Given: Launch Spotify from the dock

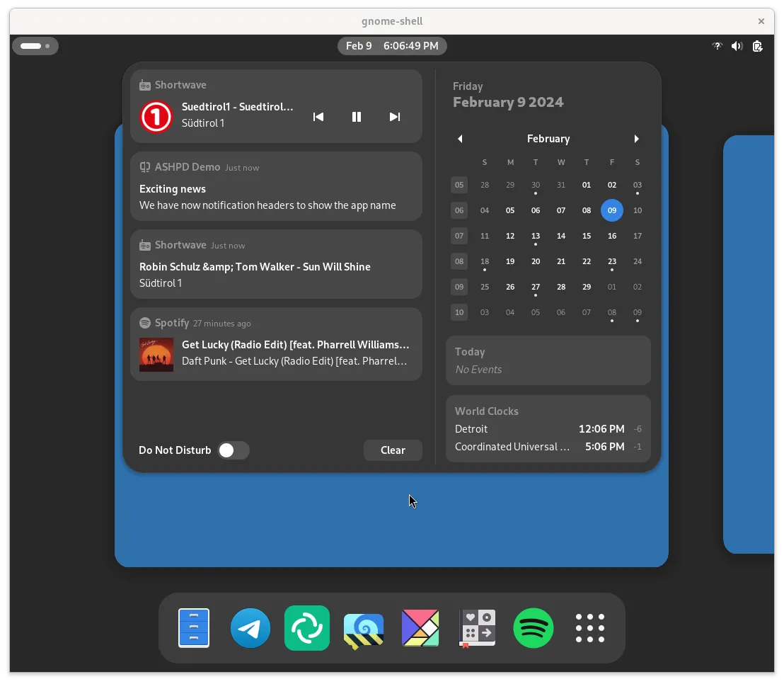Looking at the screenshot, I should pos(533,628).
